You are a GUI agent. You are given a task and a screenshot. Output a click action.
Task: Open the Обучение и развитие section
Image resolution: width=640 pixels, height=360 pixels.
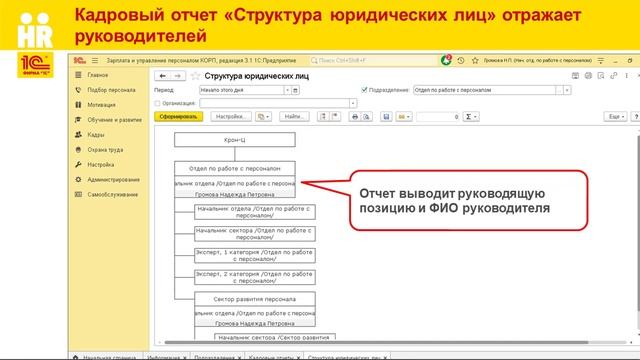pos(114,120)
